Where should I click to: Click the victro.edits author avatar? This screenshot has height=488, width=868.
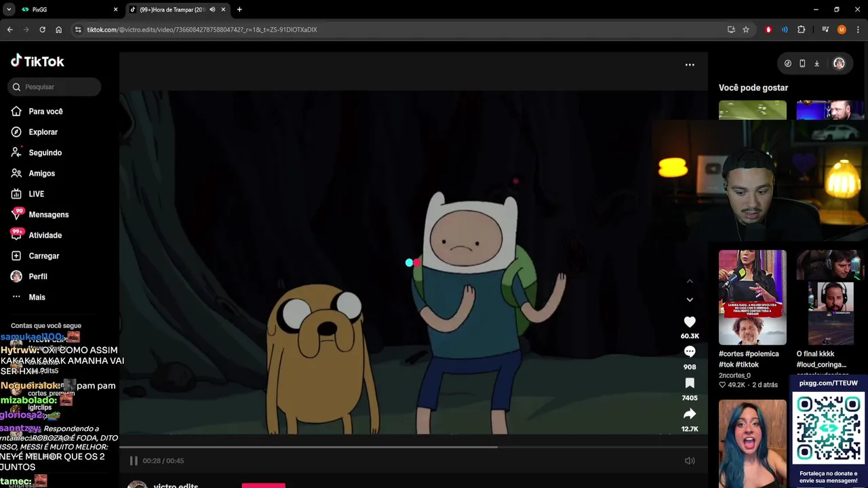point(138,485)
